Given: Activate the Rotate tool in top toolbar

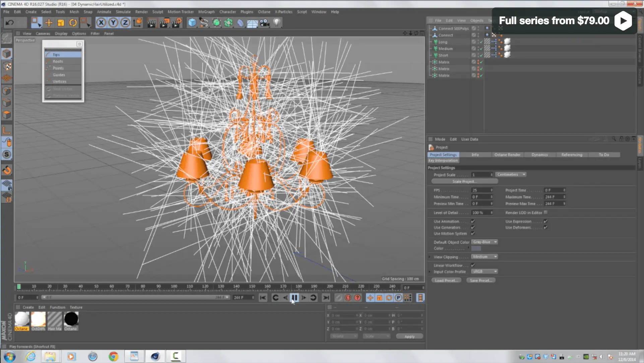Looking at the screenshot, I should (73, 23).
